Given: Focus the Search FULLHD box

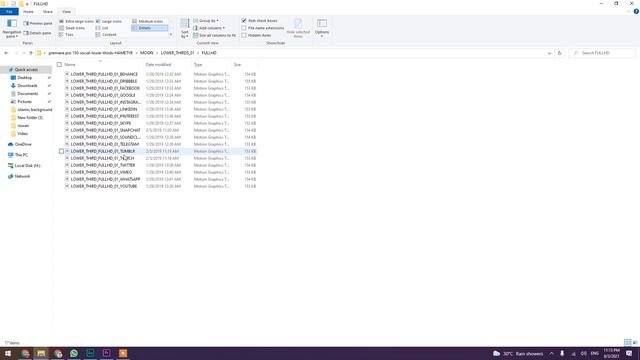Looking at the screenshot, I should point(602,53).
